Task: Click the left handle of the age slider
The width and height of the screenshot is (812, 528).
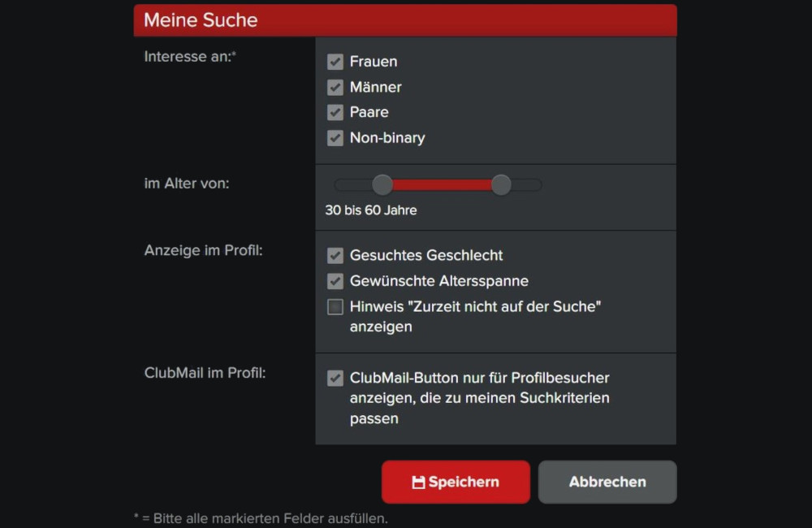Action: [x=382, y=184]
